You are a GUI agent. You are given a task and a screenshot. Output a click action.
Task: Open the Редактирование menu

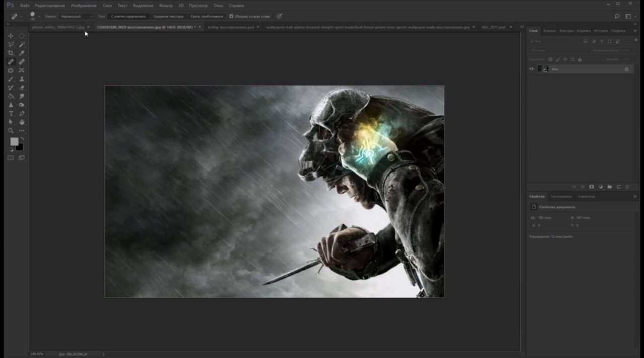[x=49, y=6]
